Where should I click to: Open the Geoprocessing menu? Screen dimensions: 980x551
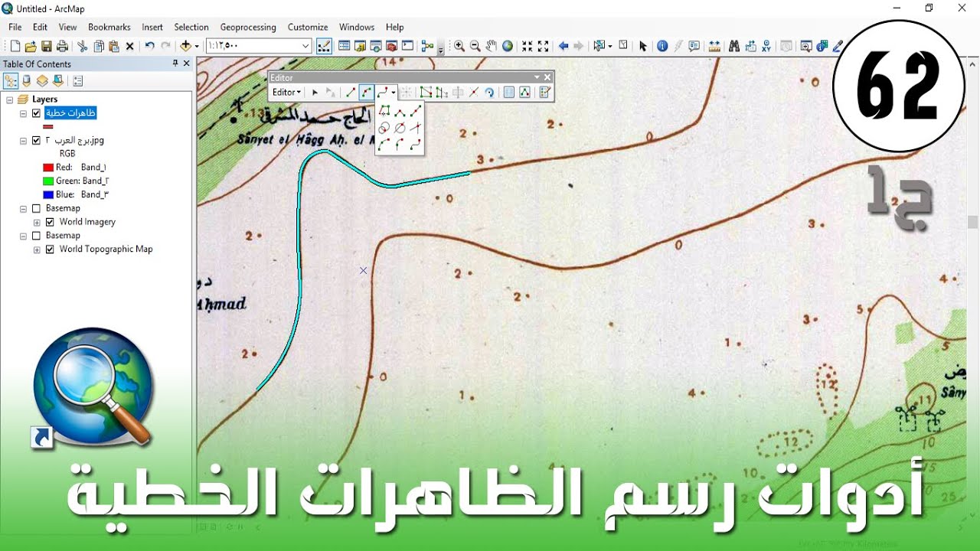(x=248, y=27)
